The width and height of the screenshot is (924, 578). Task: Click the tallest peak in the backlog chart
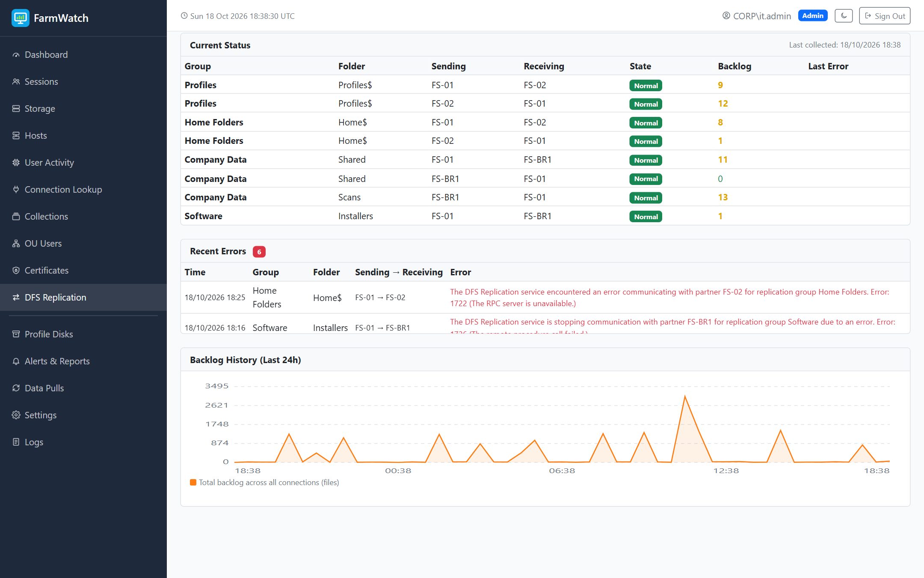685,396
